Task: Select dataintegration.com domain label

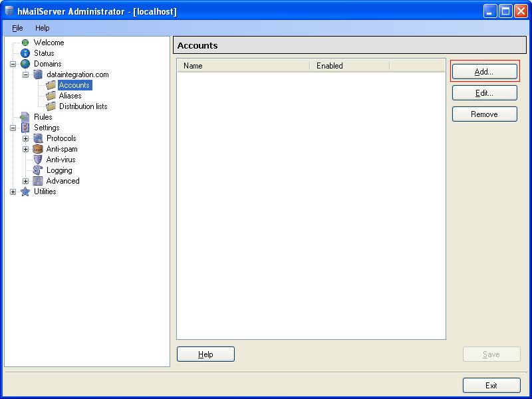Action: (x=78, y=74)
